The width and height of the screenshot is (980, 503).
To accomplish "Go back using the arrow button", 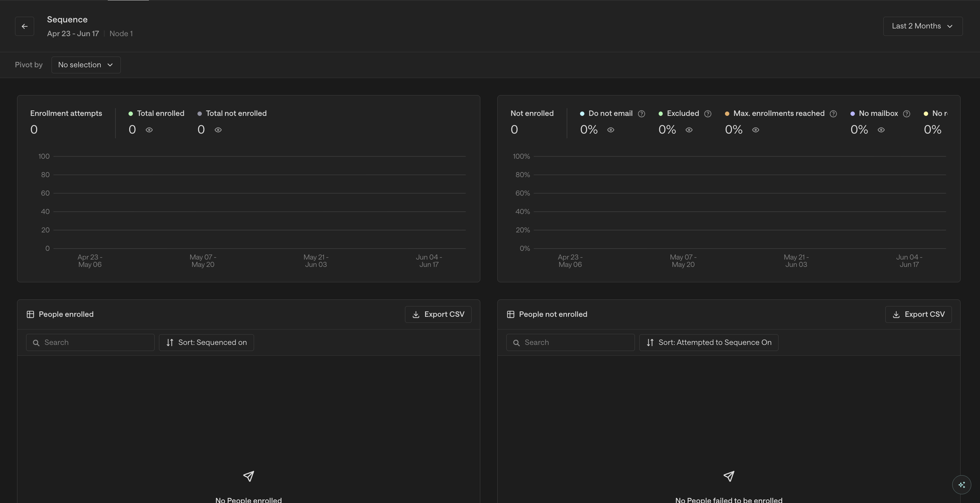I will click(24, 26).
